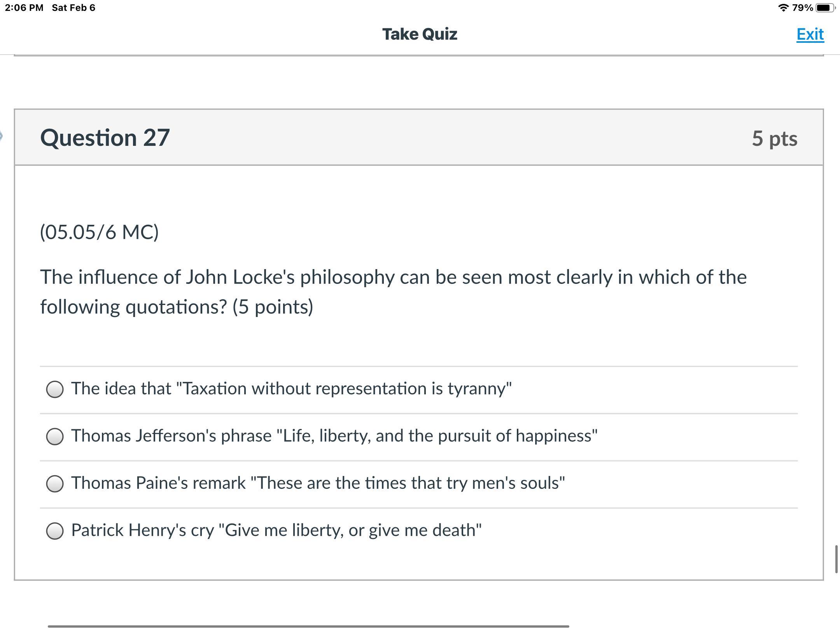The width and height of the screenshot is (840, 630).
Task: Click answer text "Life, liberty, and the pursuit of happiness"
Action: [x=334, y=436]
